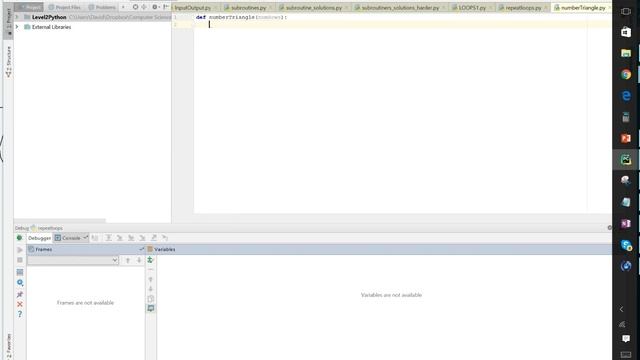640x360 pixels.
Task: Open Windows Task View from the taskbar
Action: [626, 11]
